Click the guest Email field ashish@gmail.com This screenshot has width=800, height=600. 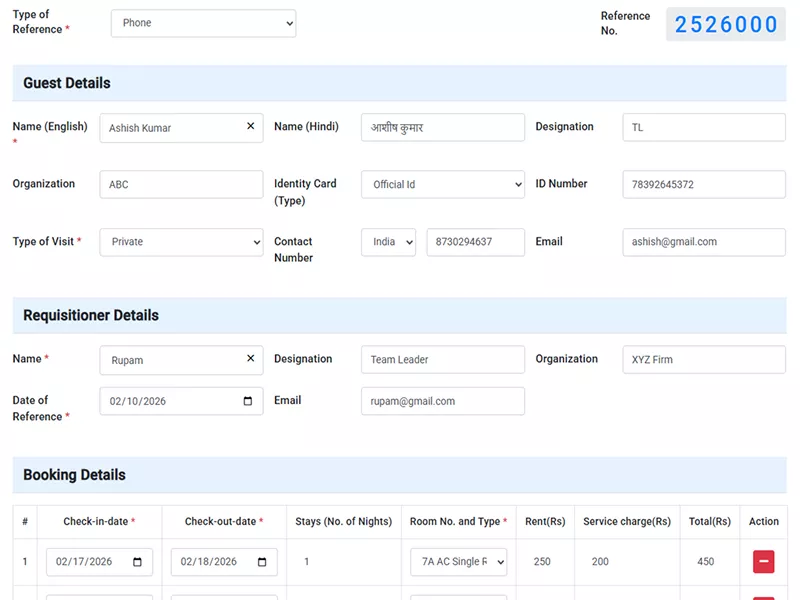point(704,242)
